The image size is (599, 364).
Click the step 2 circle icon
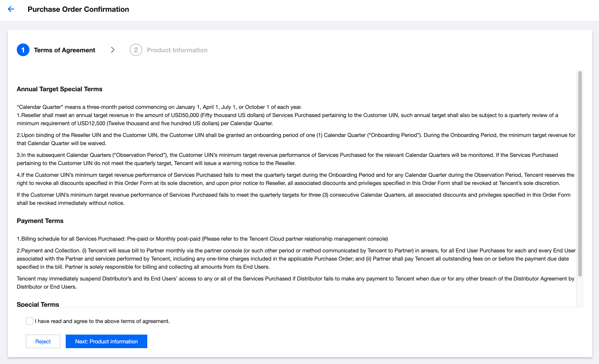(x=136, y=50)
